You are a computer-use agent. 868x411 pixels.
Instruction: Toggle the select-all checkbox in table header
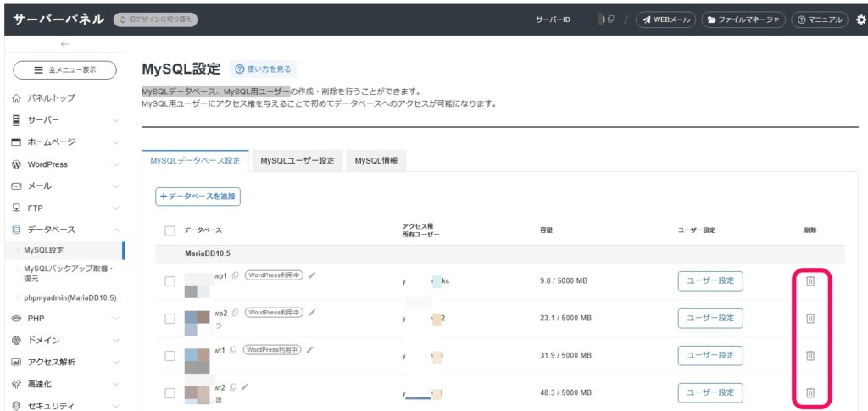pos(170,230)
